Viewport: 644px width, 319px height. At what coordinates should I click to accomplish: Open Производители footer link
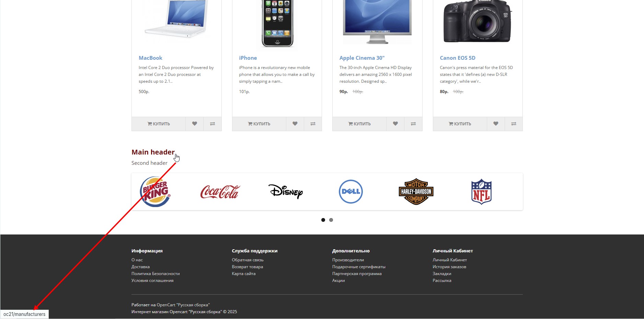click(x=348, y=260)
